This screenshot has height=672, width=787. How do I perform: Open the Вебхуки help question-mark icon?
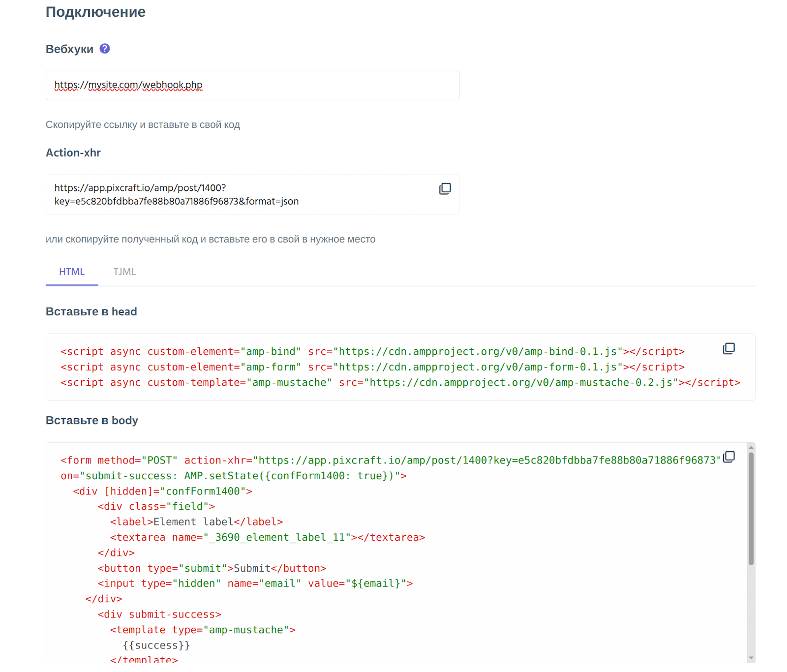tap(105, 49)
